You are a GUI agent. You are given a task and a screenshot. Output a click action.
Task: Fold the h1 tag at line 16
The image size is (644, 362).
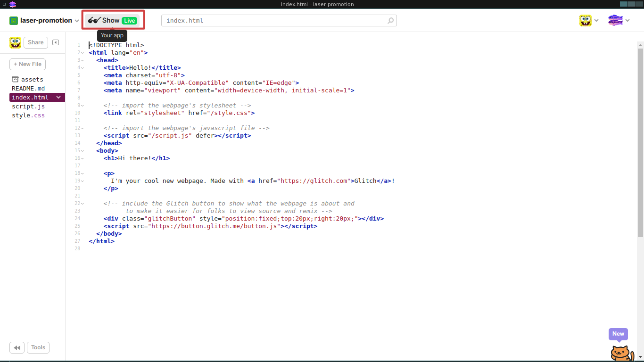coord(83,158)
